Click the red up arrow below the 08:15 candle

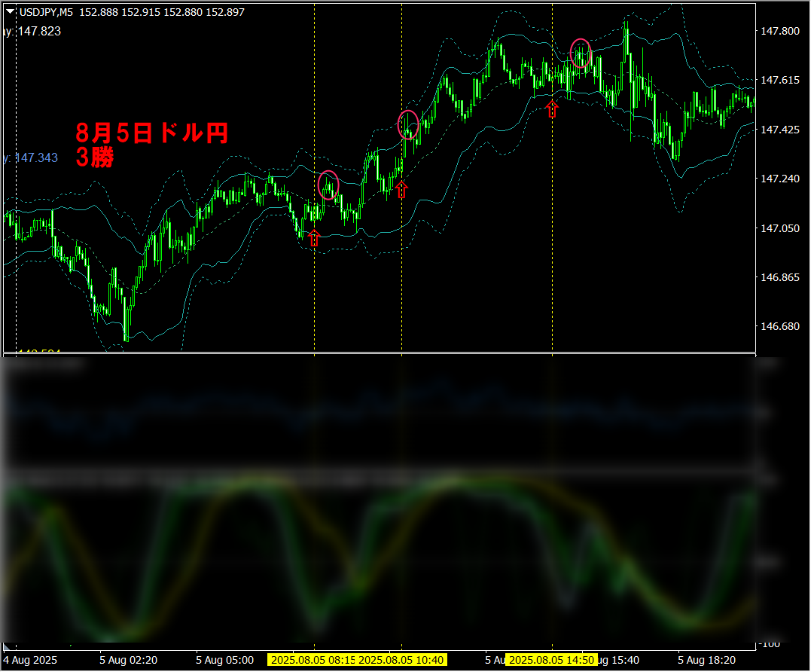pyautogui.click(x=314, y=239)
